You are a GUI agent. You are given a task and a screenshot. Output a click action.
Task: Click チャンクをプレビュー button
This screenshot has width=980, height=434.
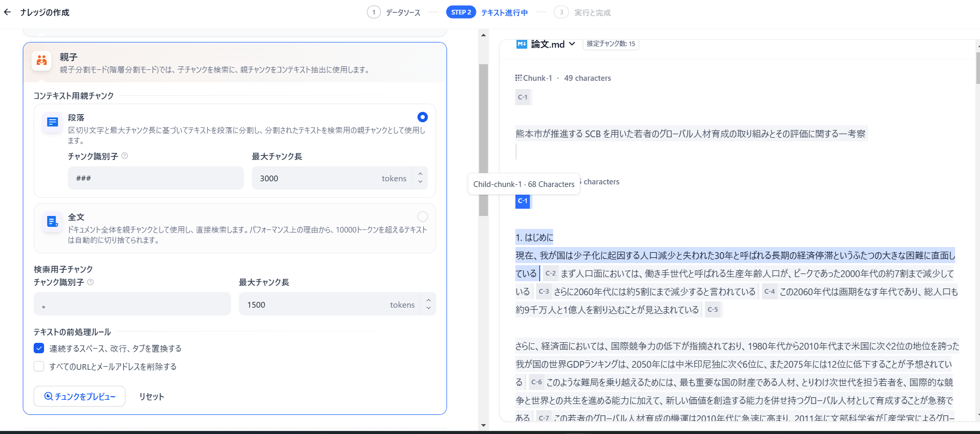[80, 396]
